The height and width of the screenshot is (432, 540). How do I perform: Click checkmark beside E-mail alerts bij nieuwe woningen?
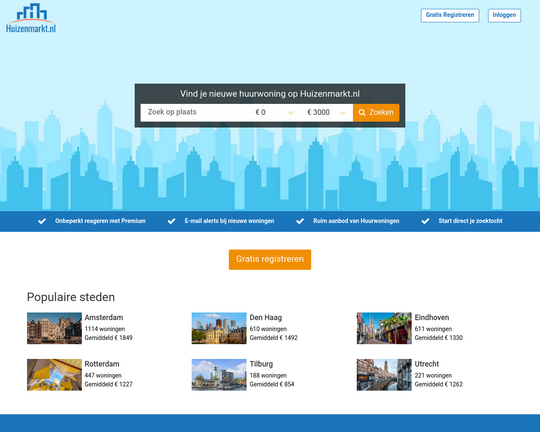[171, 221]
